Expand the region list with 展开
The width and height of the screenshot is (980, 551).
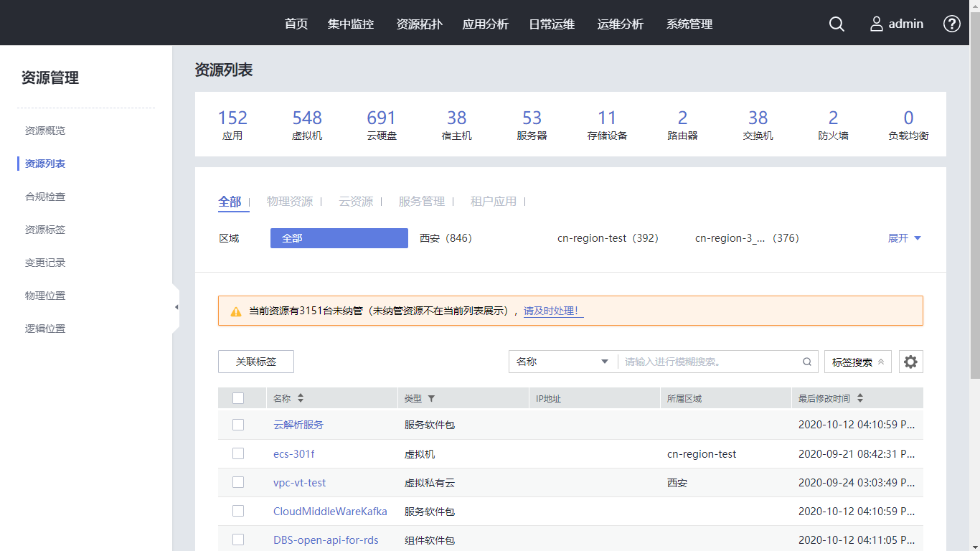904,238
